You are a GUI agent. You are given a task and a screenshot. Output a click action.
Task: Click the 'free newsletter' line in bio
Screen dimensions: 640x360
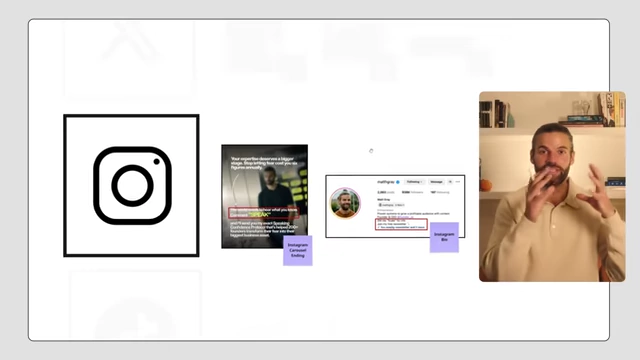point(392,224)
